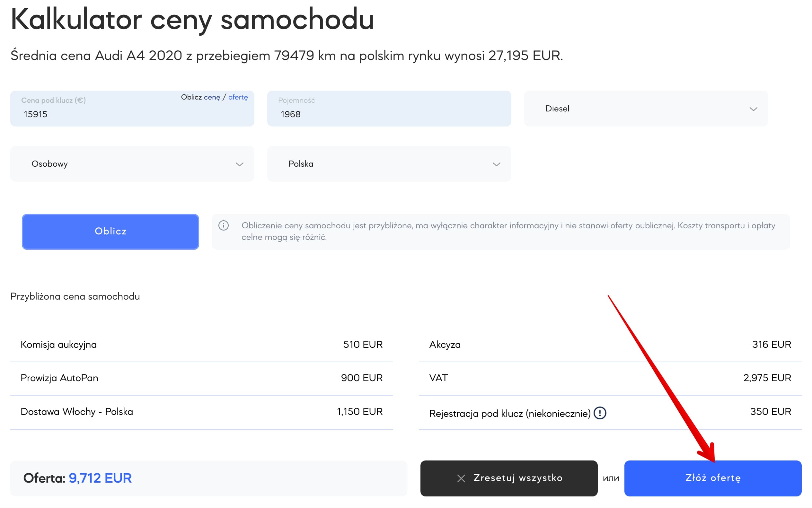The width and height of the screenshot is (812, 508).
Task: Click the chevron arrow on the Diesel dropdown
Action: [753, 109]
